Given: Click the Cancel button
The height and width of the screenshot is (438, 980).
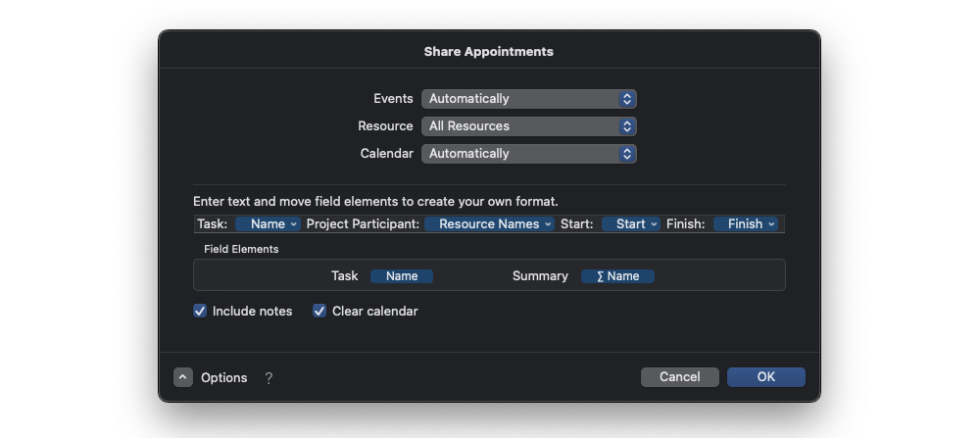Looking at the screenshot, I should 680,377.
